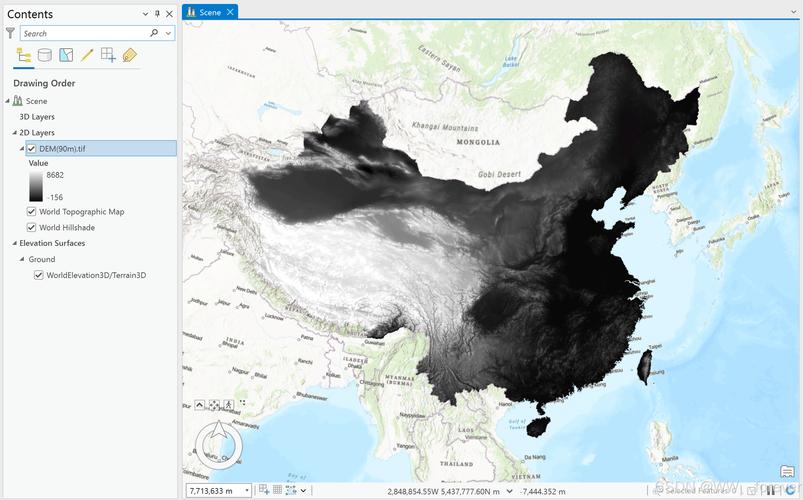Open dropdown beside constraints status icon
Viewport: 803px width, 500px height.
pyautogui.click(x=303, y=491)
